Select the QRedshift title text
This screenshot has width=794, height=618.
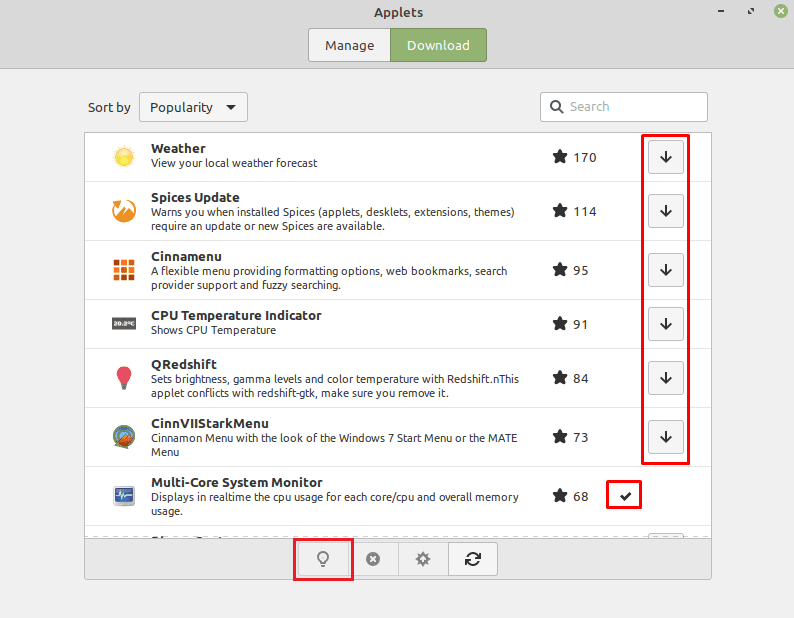pyautogui.click(x=184, y=364)
